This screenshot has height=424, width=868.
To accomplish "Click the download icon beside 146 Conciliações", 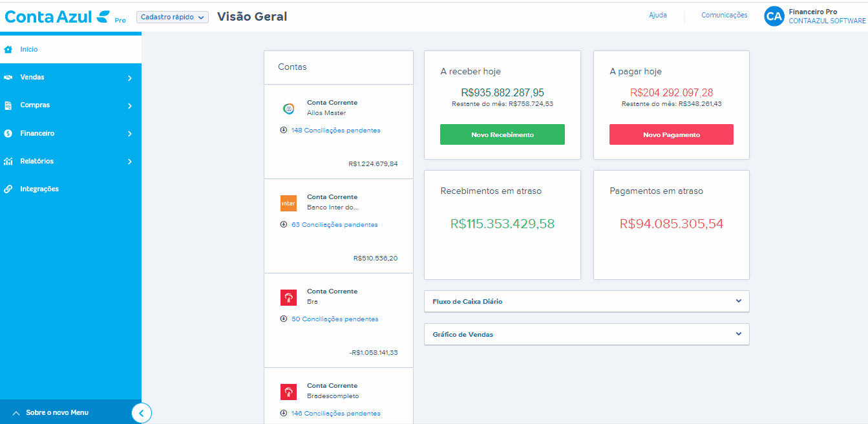I will [283, 413].
